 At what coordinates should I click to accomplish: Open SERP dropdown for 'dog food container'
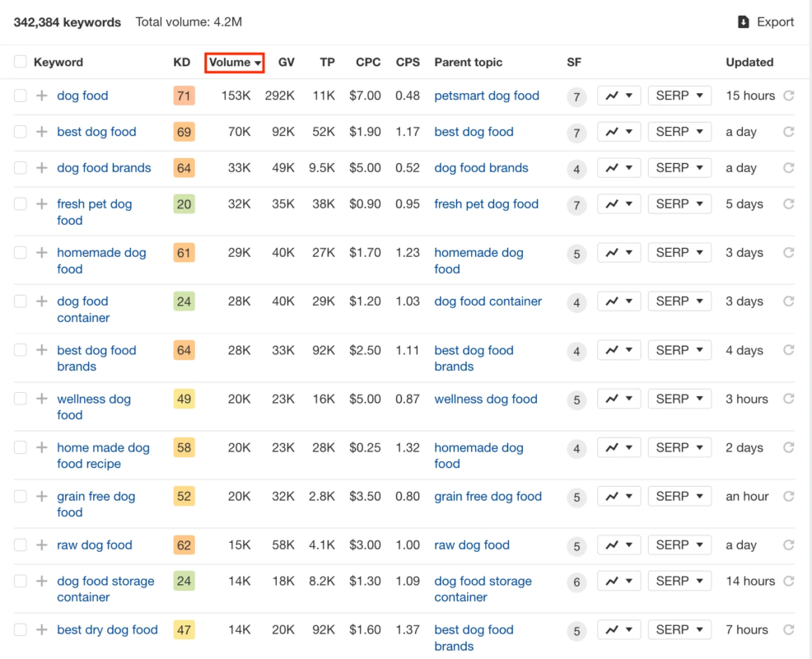coord(679,301)
